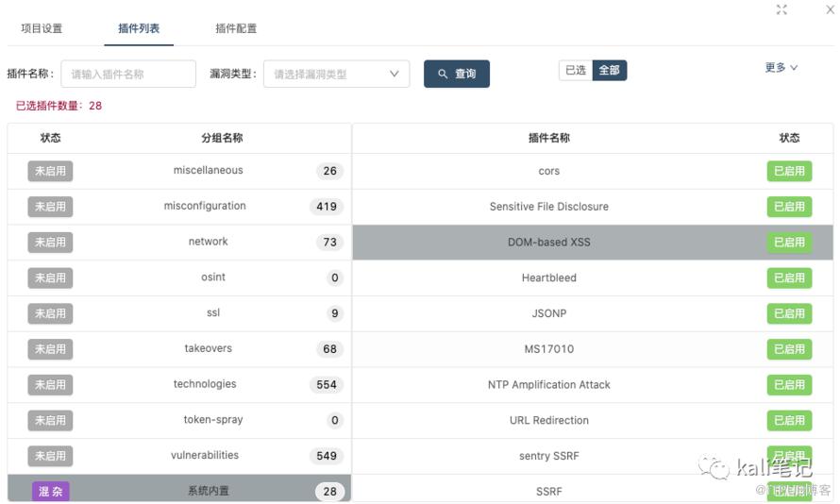Open the 插件配置 tab
This screenshot has height=504, width=840.
(236, 28)
